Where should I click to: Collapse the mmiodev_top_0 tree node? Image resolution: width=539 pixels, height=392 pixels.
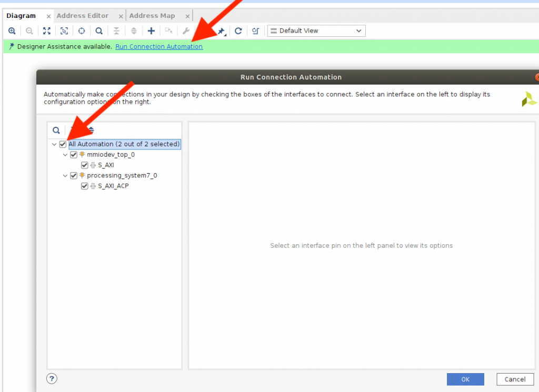(65, 155)
